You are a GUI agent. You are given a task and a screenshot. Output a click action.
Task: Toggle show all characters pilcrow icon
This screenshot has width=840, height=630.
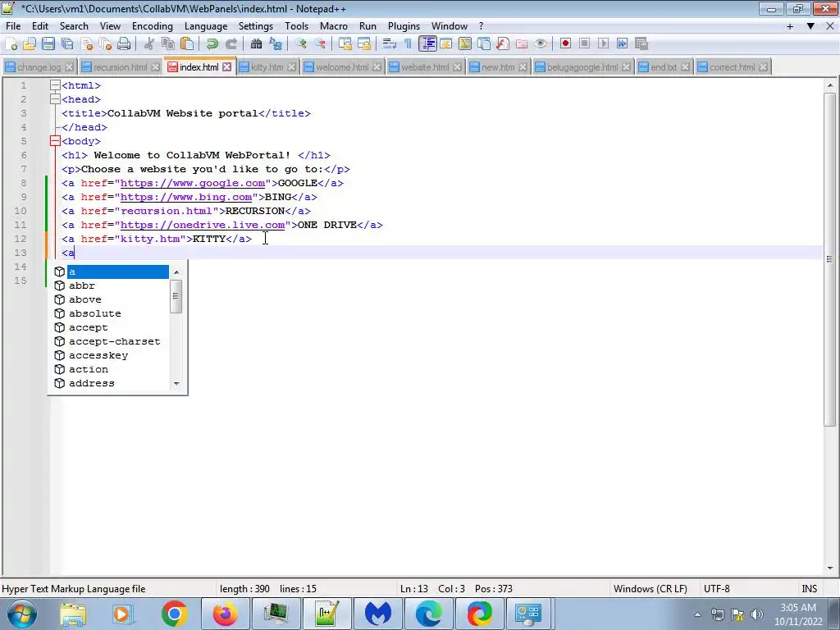[409, 44]
